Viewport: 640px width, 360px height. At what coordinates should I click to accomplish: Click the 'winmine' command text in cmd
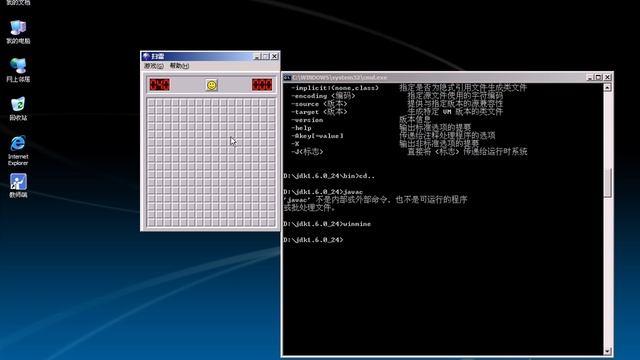click(357, 224)
